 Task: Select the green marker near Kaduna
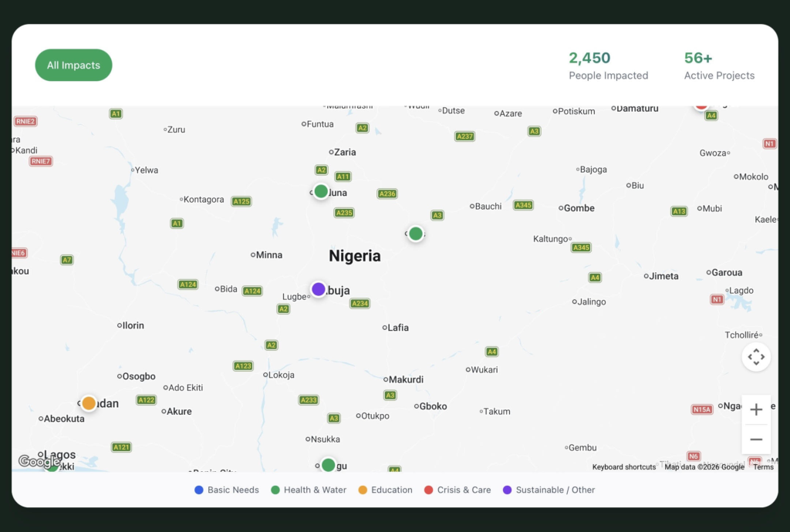[321, 191]
